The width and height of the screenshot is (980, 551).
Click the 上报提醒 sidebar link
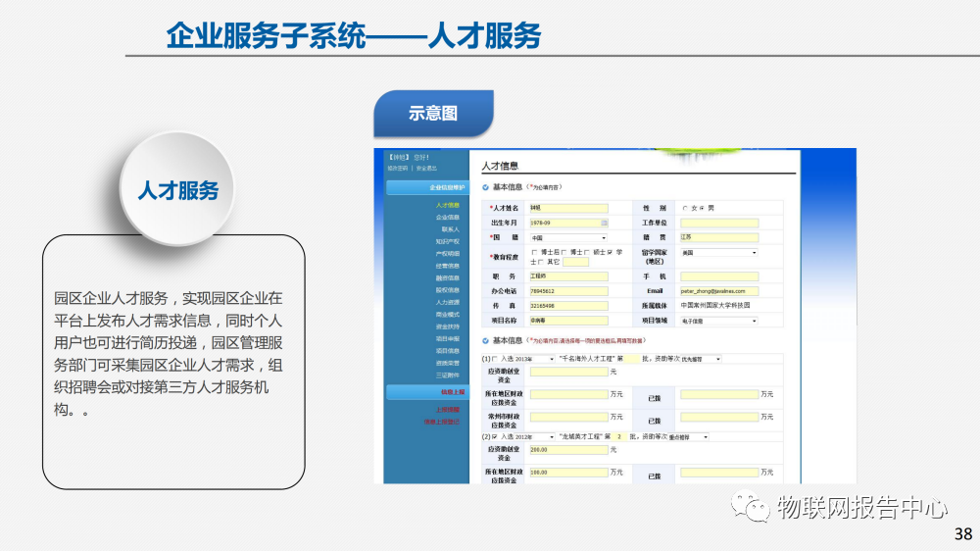tap(448, 410)
